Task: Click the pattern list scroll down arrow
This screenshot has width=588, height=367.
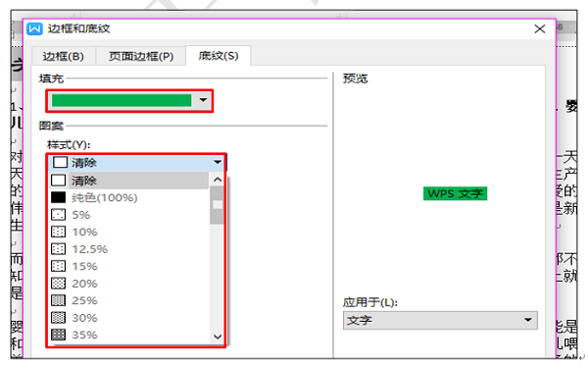Action: pos(218,337)
